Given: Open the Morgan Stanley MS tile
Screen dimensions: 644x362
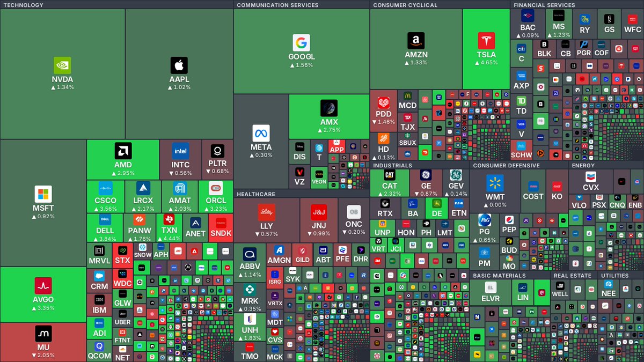Looking at the screenshot, I should point(559,24).
